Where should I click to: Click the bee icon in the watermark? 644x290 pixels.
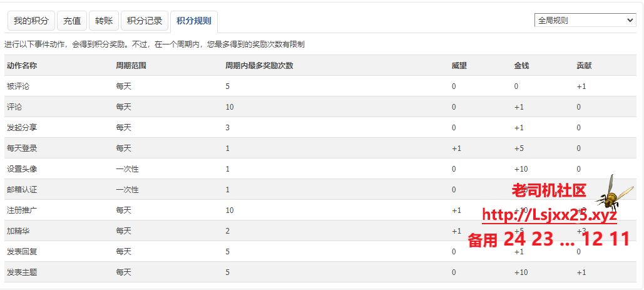(608, 193)
